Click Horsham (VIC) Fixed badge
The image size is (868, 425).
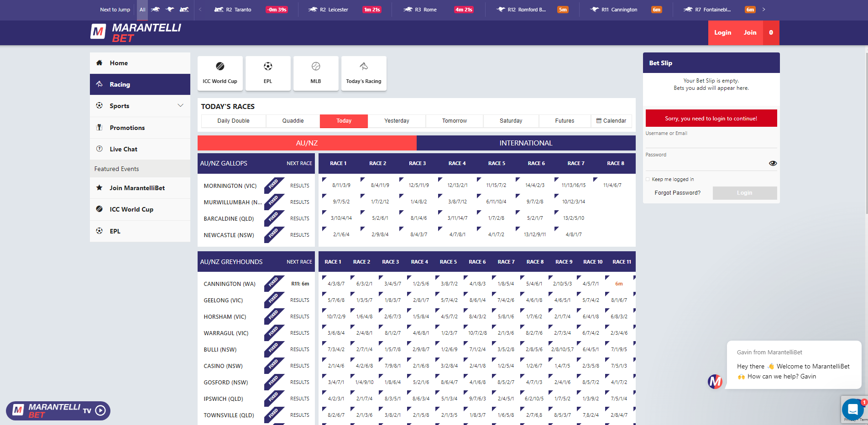point(274,316)
